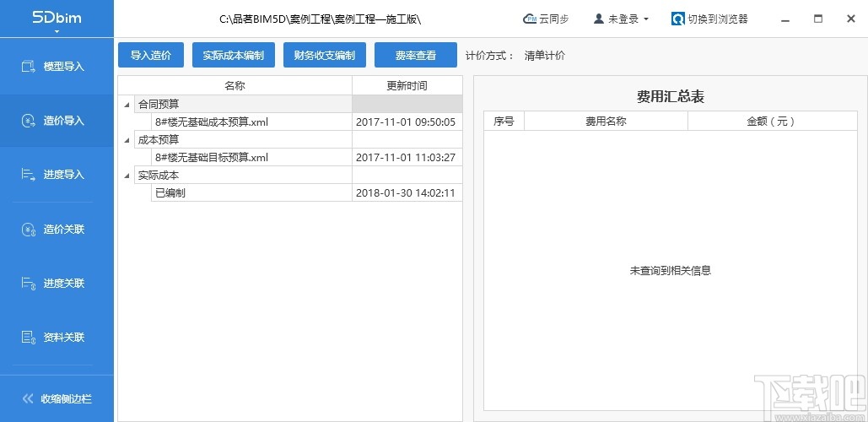Click the switch-to-browser icon
This screenshot has width=868, height=422.
click(x=677, y=19)
